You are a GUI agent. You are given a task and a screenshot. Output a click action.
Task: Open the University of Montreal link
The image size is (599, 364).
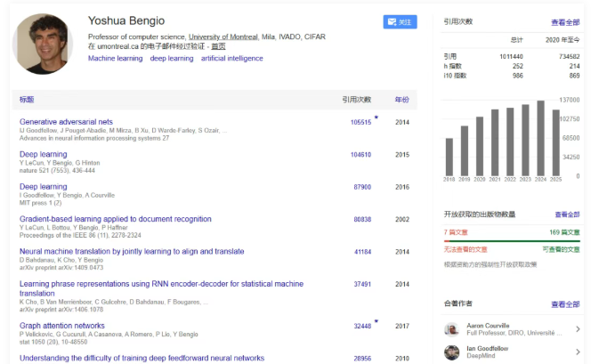tap(223, 36)
